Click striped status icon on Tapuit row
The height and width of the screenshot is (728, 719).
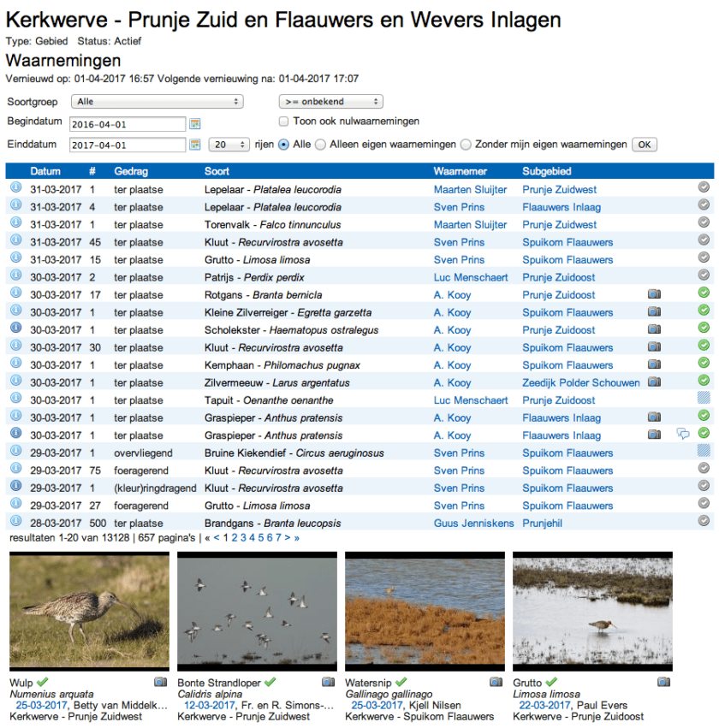(x=704, y=398)
